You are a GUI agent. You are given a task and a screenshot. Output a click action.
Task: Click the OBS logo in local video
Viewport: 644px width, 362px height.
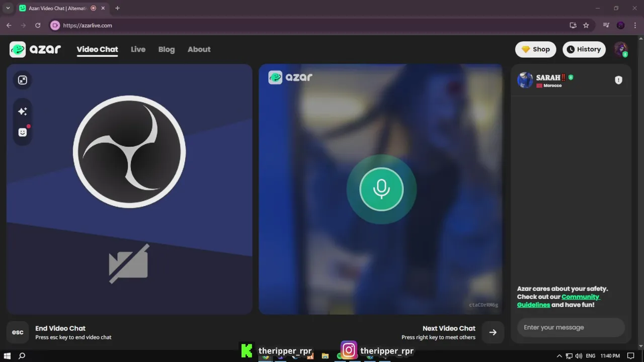(129, 151)
